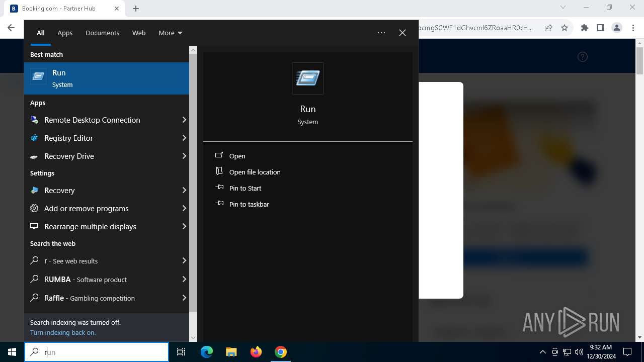Open Task View from the taskbar
The width and height of the screenshot is (644, 362).
pyautogui.click(x=181, y=352)
